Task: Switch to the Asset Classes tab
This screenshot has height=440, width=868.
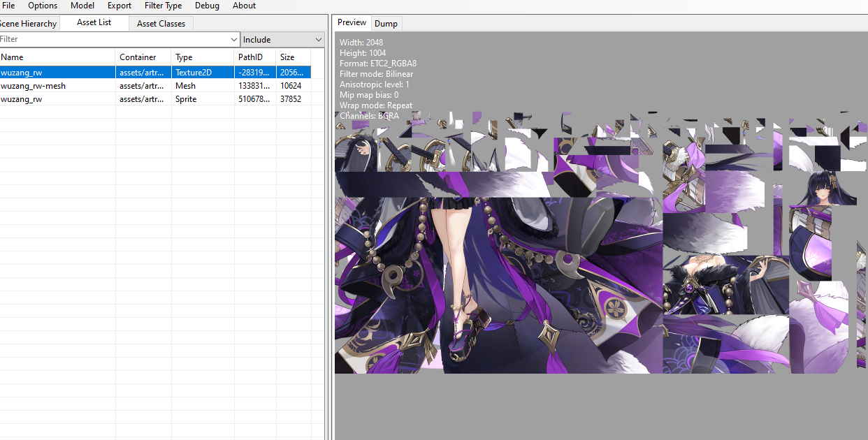Action: [161, 23]
